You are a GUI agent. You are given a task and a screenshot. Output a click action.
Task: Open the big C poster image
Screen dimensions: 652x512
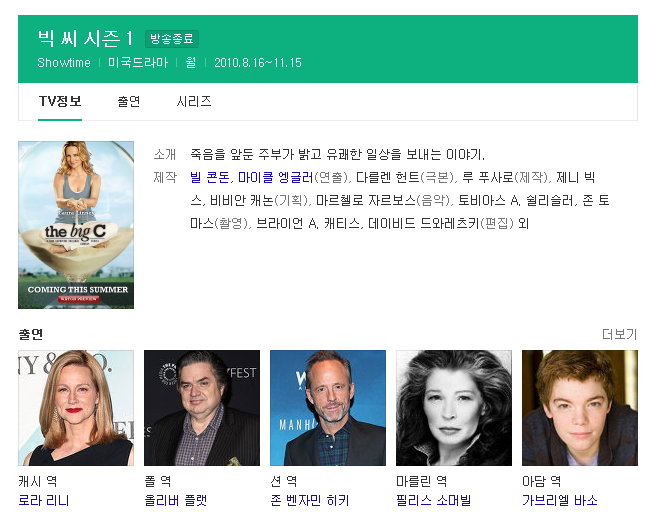pyautogui.click(x=76, y=225)
